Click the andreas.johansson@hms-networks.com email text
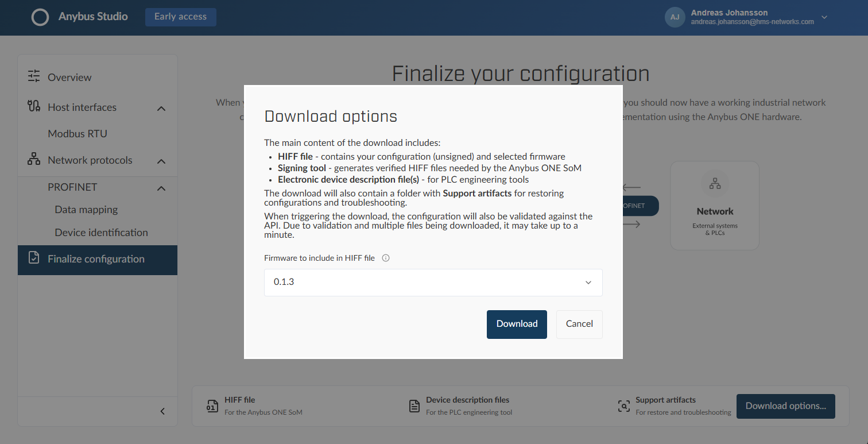The image size is (868, 444). tap(752, 22)
